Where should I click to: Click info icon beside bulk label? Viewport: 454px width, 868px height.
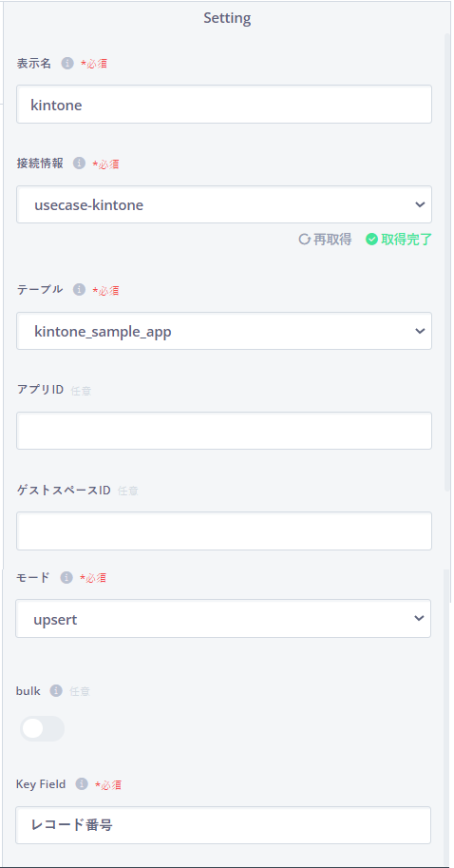[x=56, y=690]
